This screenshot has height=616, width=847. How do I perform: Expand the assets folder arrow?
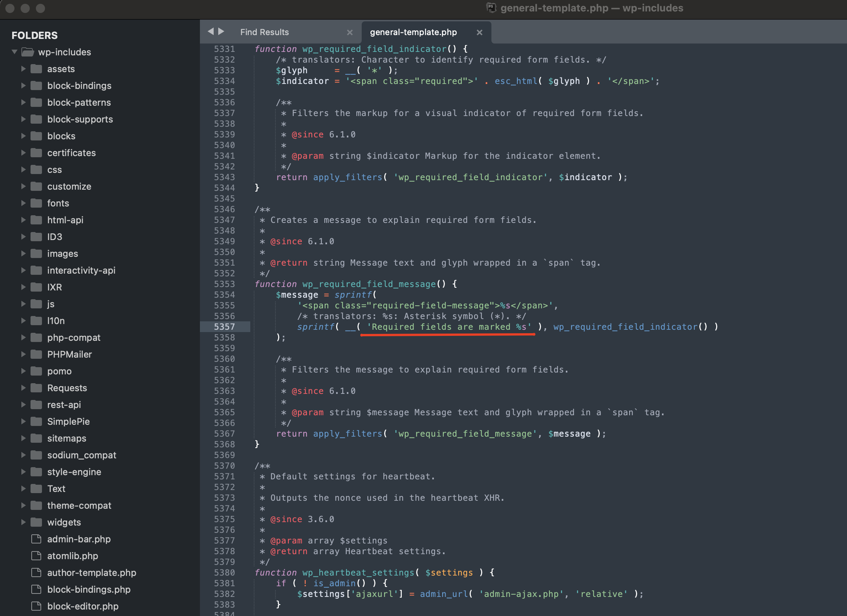(23, 69)
